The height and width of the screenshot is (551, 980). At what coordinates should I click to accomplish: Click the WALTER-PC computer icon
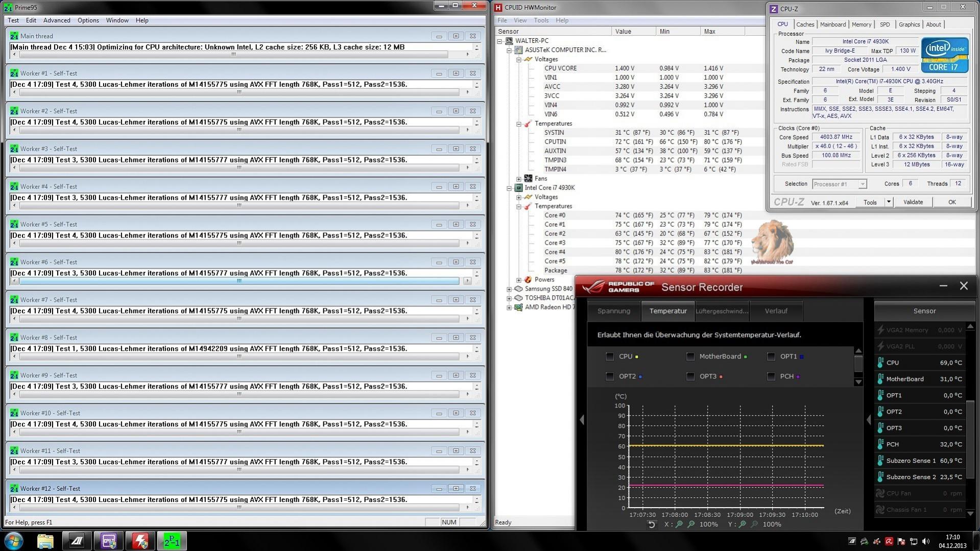pyautogui.click(x=509, y=41)
